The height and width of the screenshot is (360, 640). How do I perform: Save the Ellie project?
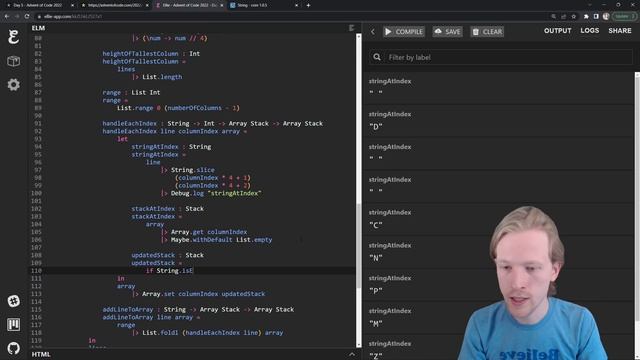pyautogui.click(x=447, y=31)
